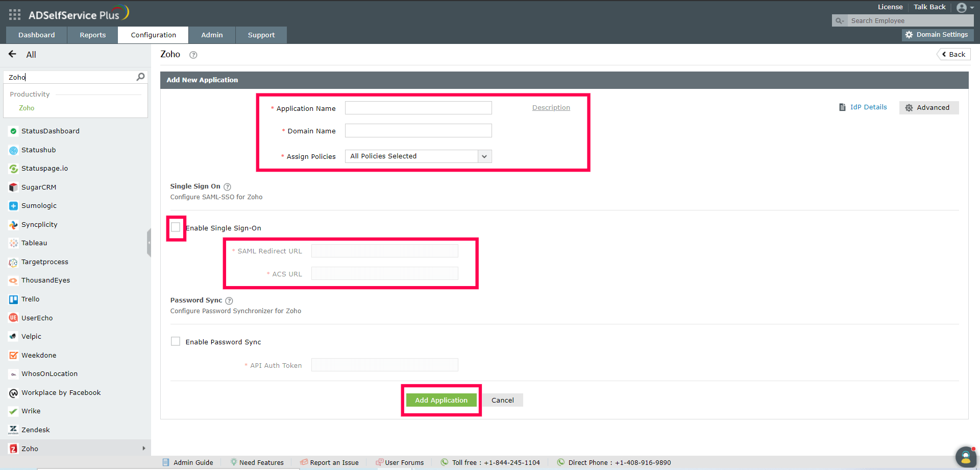Open the Talk Back link
Screen dimensions: 980x470
point(929,7)
